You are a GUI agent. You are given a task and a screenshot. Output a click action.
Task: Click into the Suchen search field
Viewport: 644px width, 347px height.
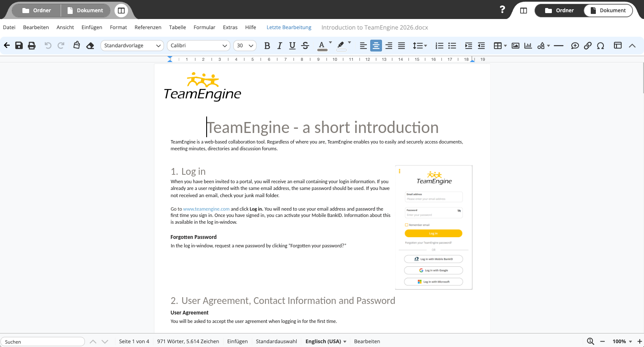tap(43, 342)
